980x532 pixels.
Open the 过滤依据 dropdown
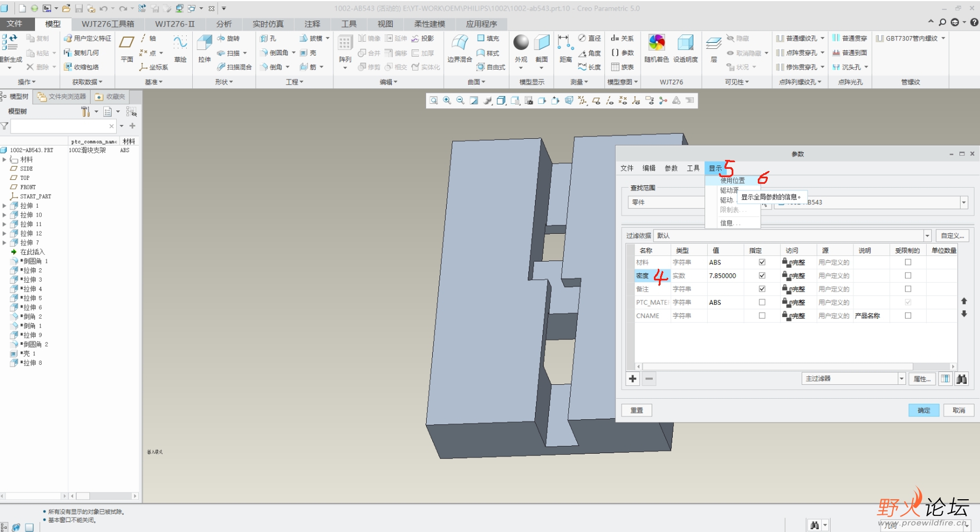927,235
